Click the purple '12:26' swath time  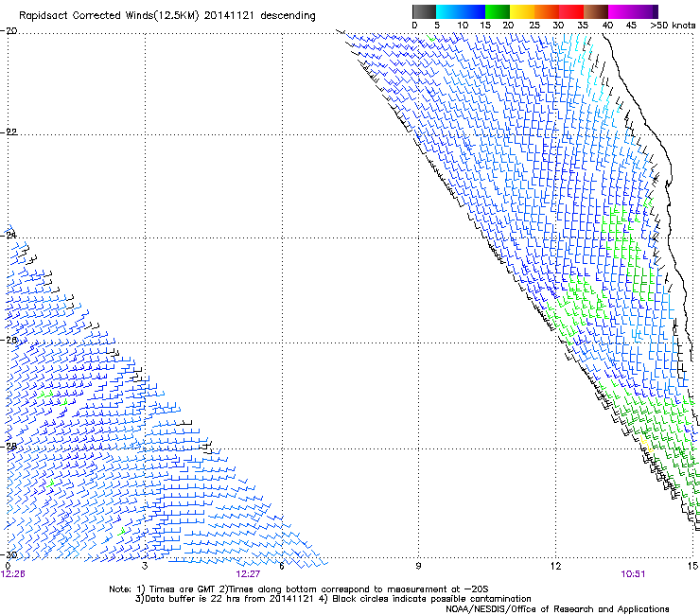coord(13,574)
